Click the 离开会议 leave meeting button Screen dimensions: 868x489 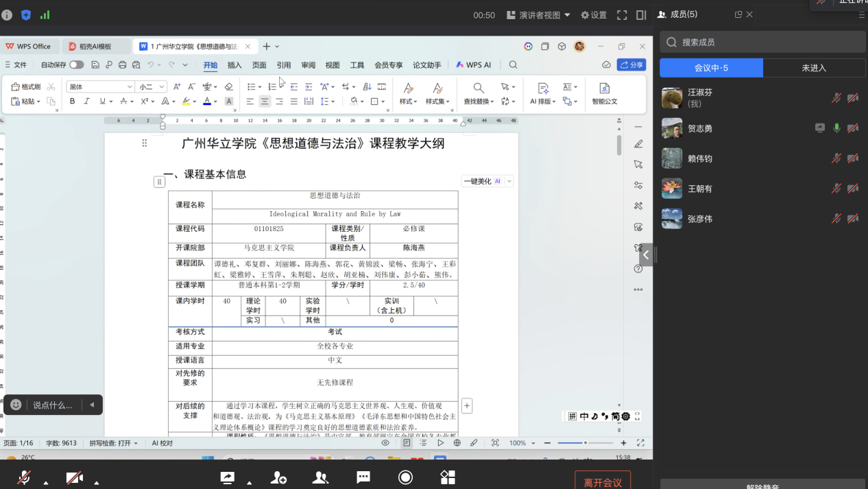pos(603,481)
